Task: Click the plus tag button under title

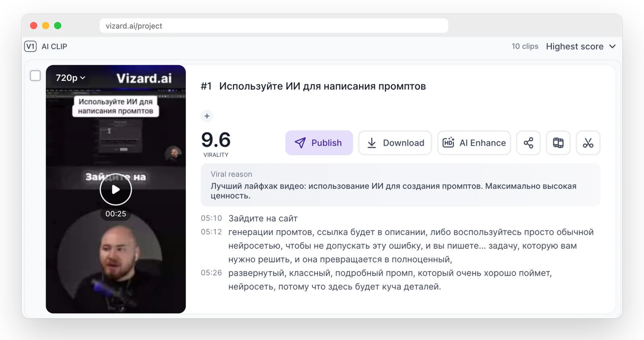Action: point(207,116)
